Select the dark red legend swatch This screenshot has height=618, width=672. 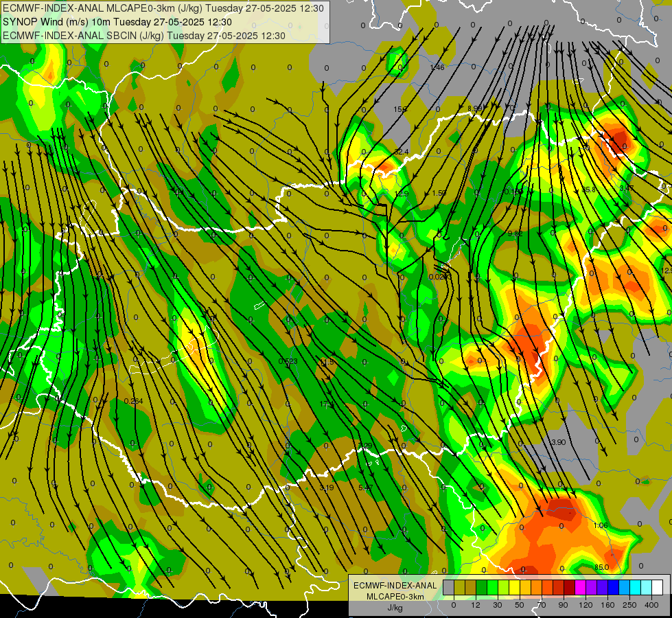click(570, 587)
